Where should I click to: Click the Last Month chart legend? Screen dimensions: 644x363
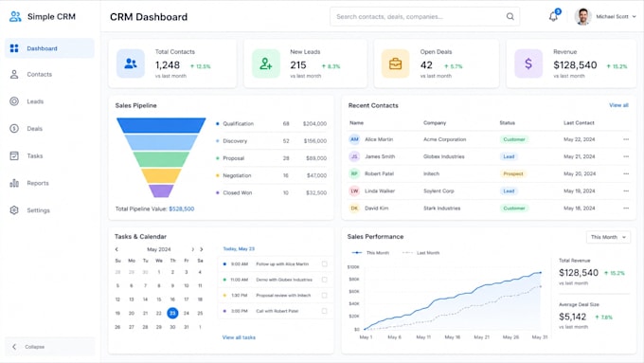tap(421, 252)
